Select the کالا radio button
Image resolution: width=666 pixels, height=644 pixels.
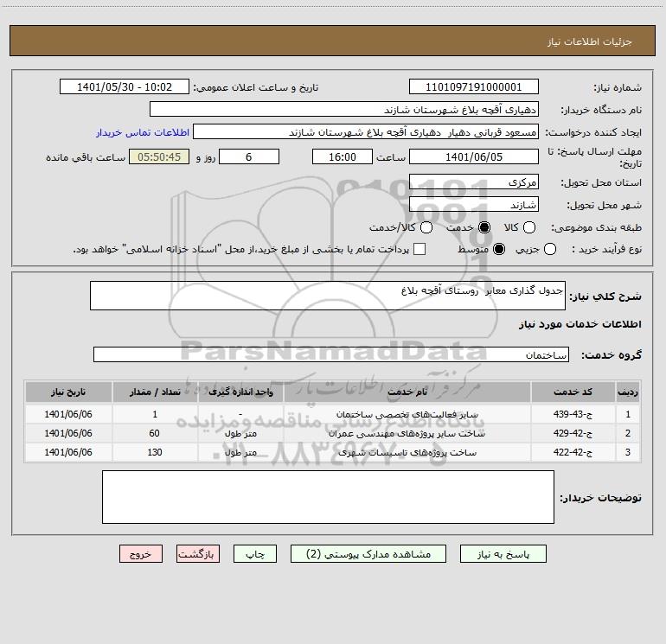click(x=528, y=227)
